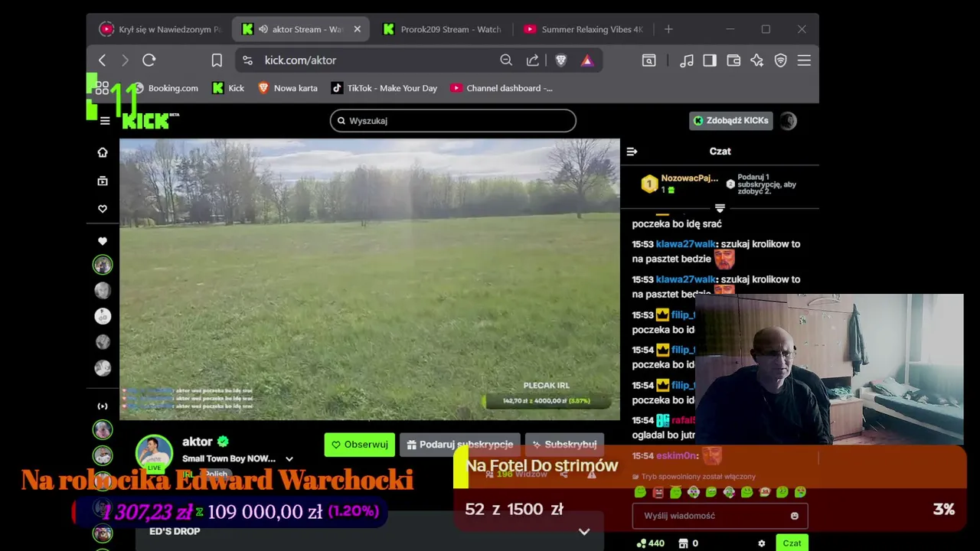Open the Leo AI sparkle icon
Viewport: 980px width, 551px height.
tap(757, 60)
